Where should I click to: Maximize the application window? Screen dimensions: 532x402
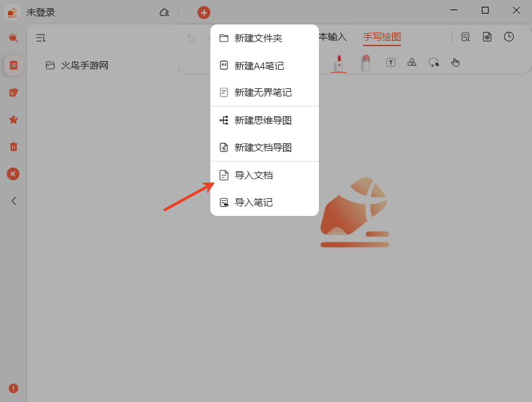point(485,10)
